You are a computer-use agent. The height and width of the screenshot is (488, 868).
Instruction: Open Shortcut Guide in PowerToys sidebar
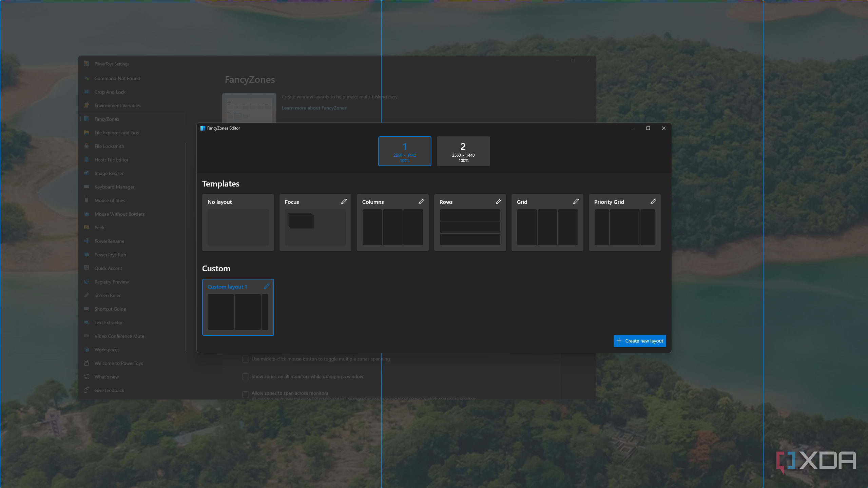pos(132,309)
